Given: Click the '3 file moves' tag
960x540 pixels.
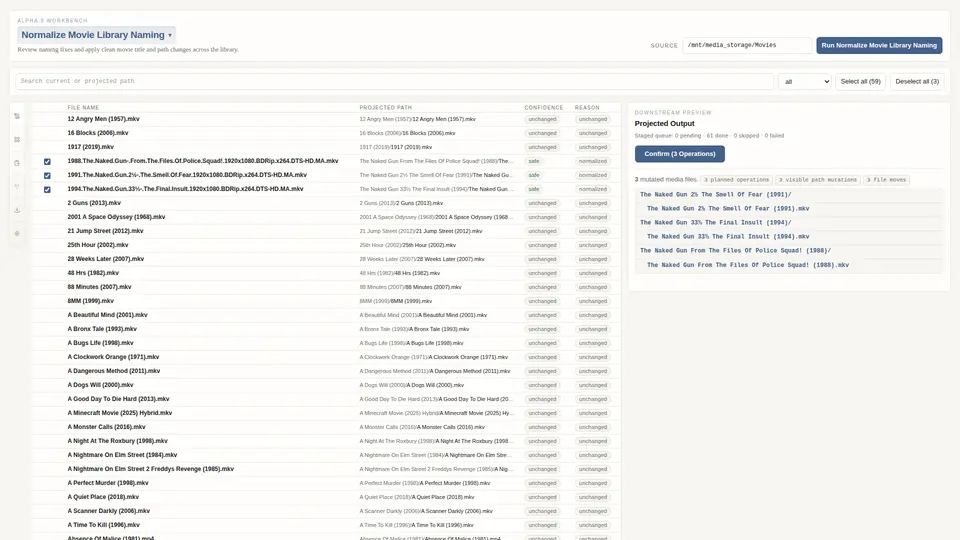Looking at the screenshot, I should coord(886,180).
